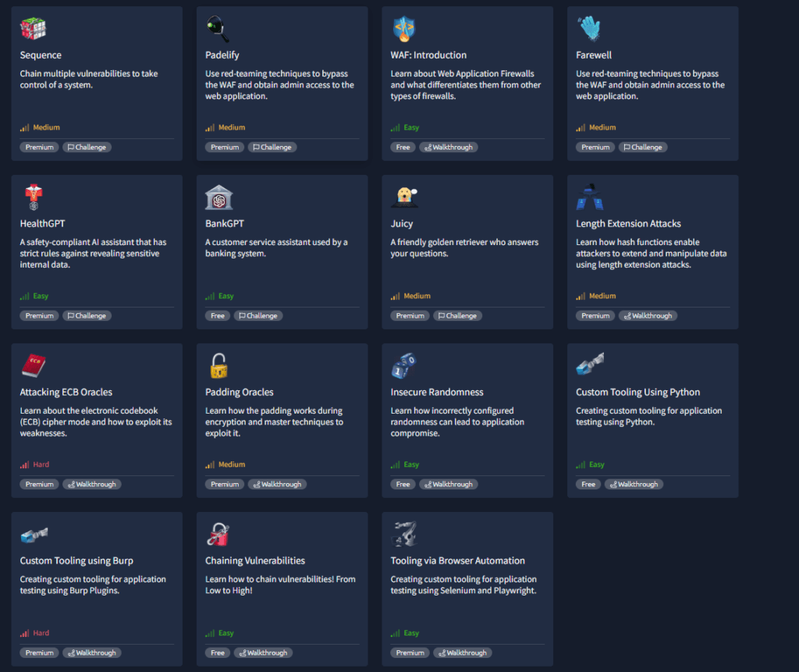Click the Free tag on BankGPT card

pyautogui.click(x=218, y=316)
